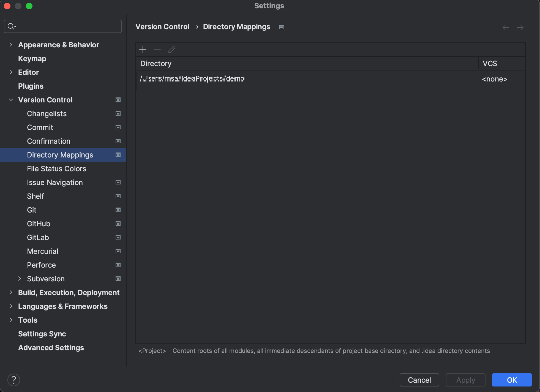Expand Appearance & Behavior section
540x392 pixels.
click(x=11, y=45)
